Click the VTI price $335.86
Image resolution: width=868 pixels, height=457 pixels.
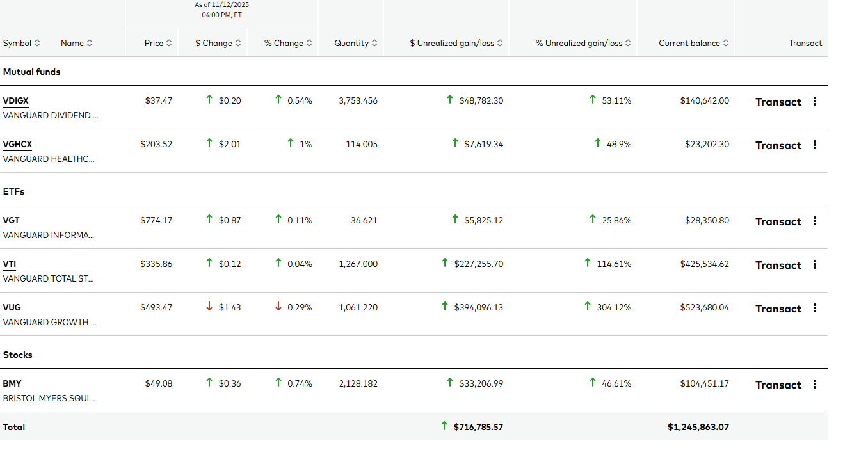click(156, 264)
